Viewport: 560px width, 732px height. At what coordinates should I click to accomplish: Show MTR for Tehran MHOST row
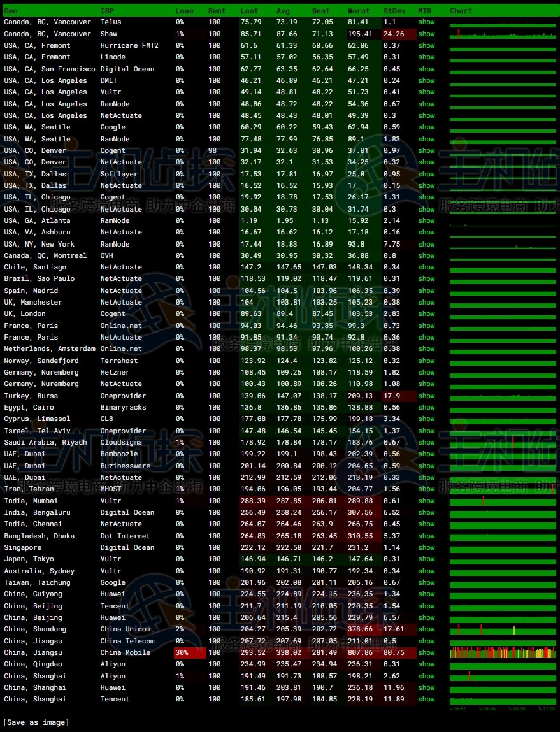coord(426,489)
